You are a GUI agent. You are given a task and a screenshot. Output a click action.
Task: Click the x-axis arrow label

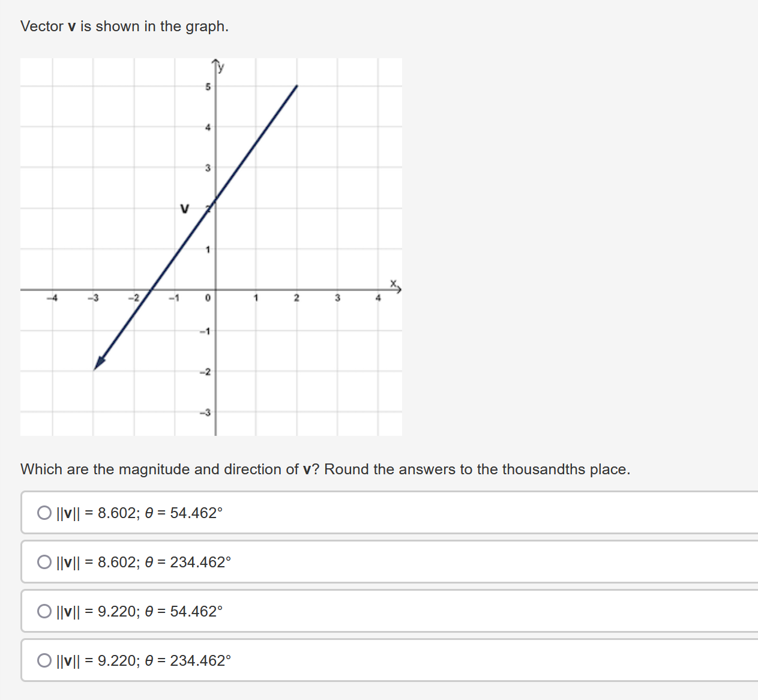(393, 282)
